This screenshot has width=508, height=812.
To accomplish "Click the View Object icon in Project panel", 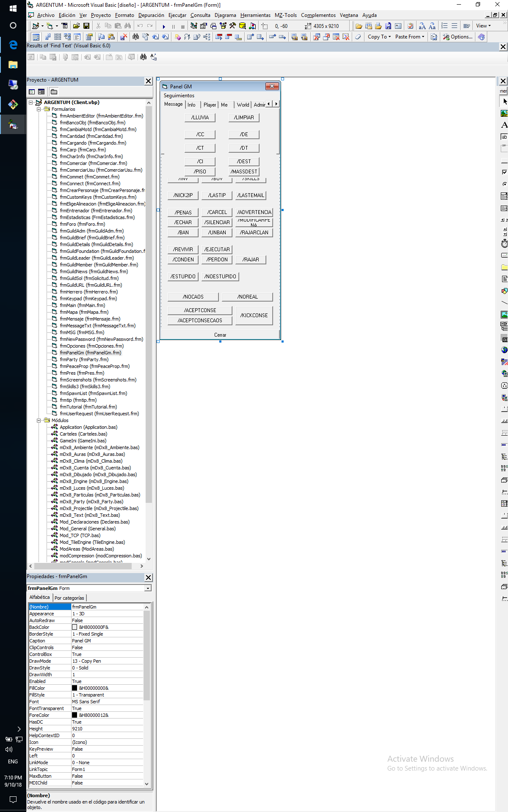I will [41, 92].
